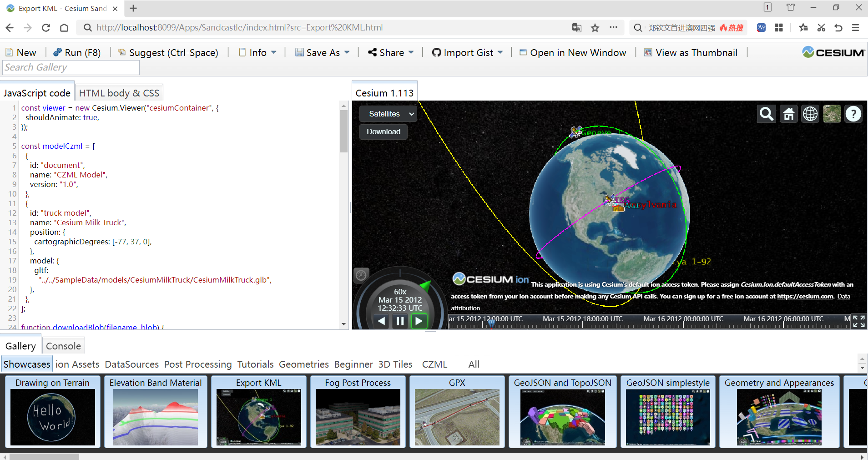Open the base layer imagery picker
The image size is (868, 460).
click(832, 114)
